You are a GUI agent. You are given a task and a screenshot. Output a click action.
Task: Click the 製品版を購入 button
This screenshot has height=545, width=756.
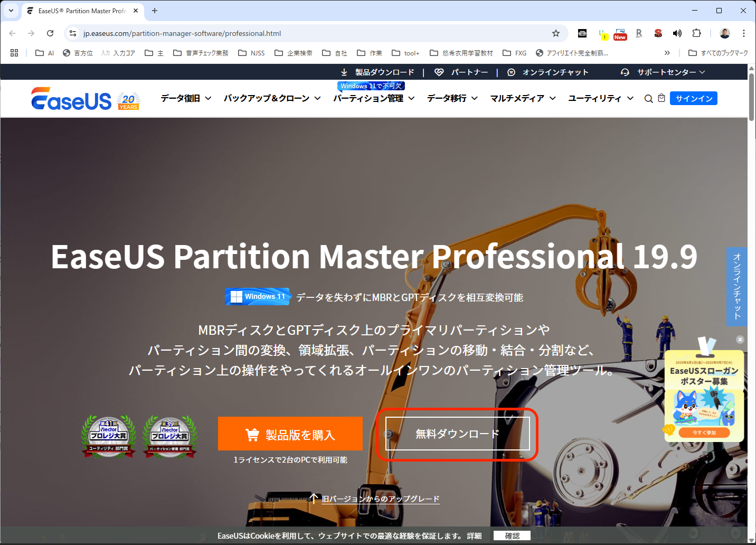click(290, 434)
